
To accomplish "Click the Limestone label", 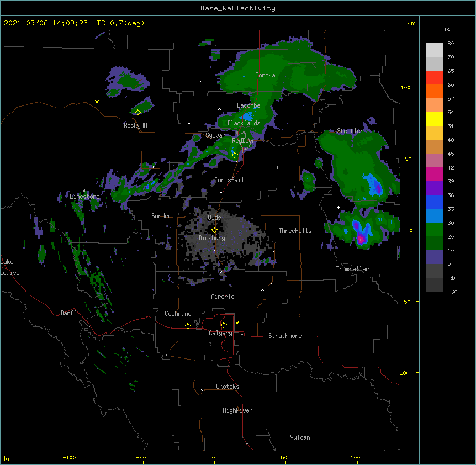I will pos(84,197).
